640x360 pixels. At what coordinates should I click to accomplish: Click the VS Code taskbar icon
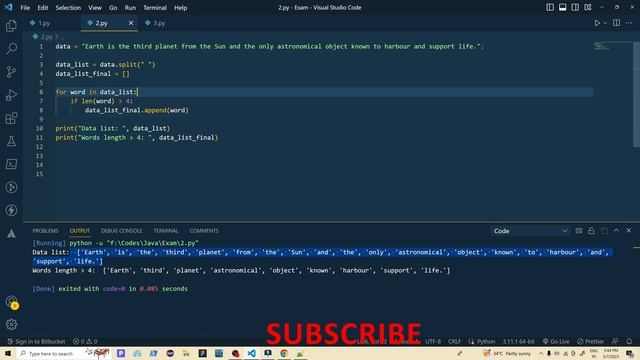(x=251, y=353)
